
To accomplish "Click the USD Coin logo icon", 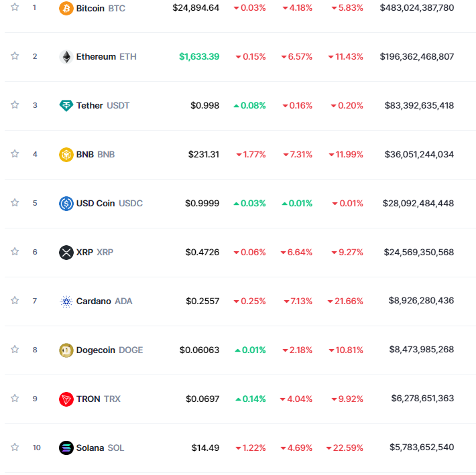I will coord(66,203).
